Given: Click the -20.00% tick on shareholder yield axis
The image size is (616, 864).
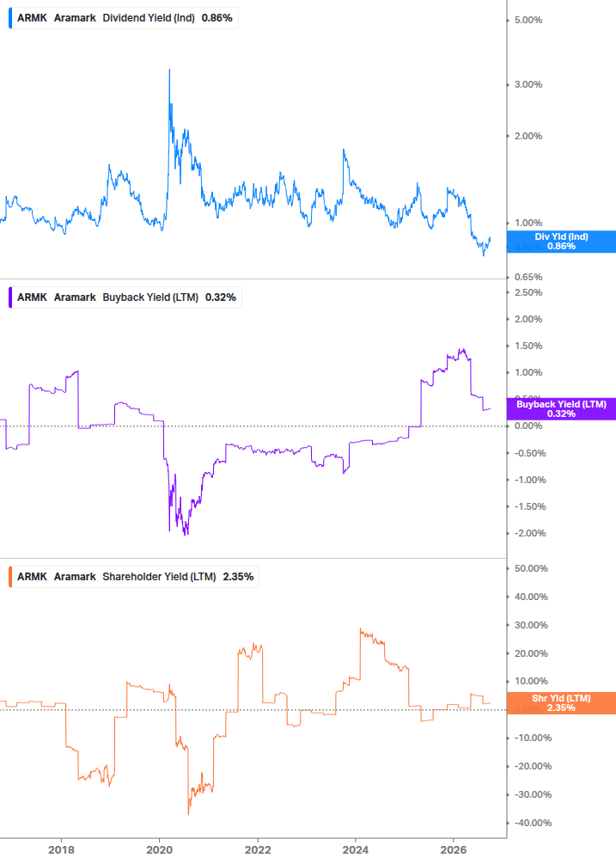Looking at the screenshot, I should coord(533,767).
